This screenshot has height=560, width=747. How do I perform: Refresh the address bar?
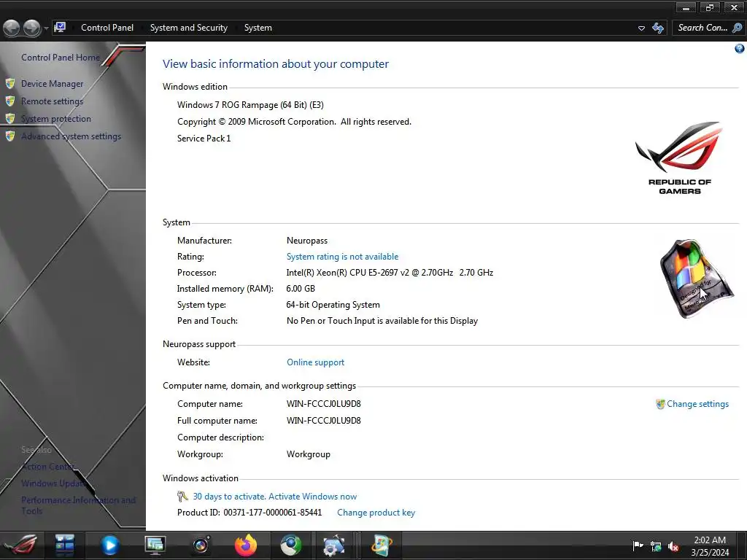[658, 28]
